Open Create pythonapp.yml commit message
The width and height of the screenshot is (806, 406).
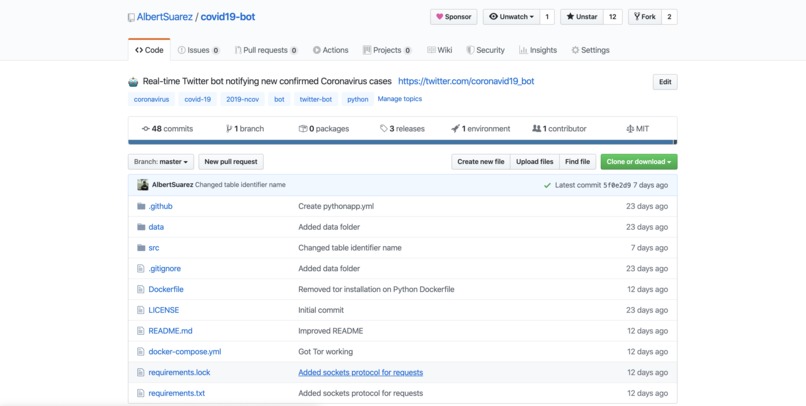pos(336,206)
